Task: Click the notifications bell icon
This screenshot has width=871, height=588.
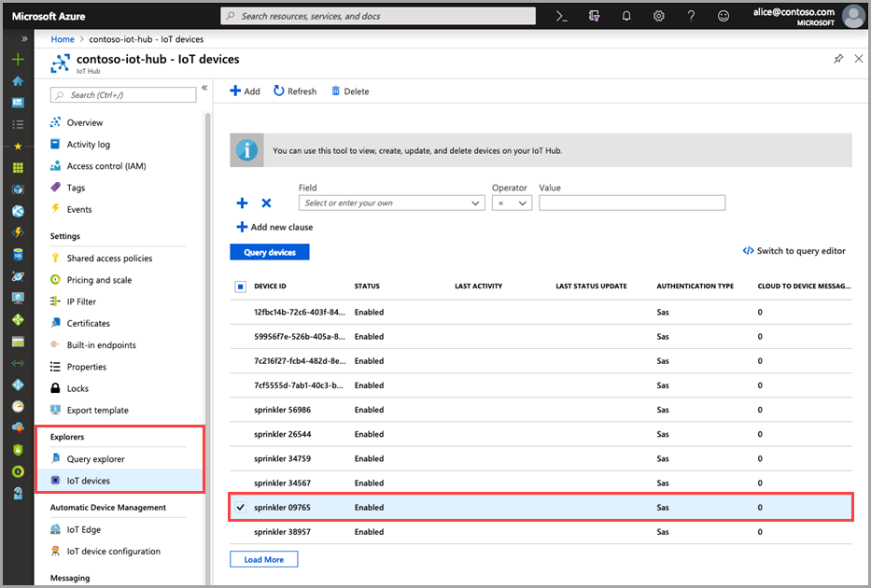Action: [x=626, y=16]
